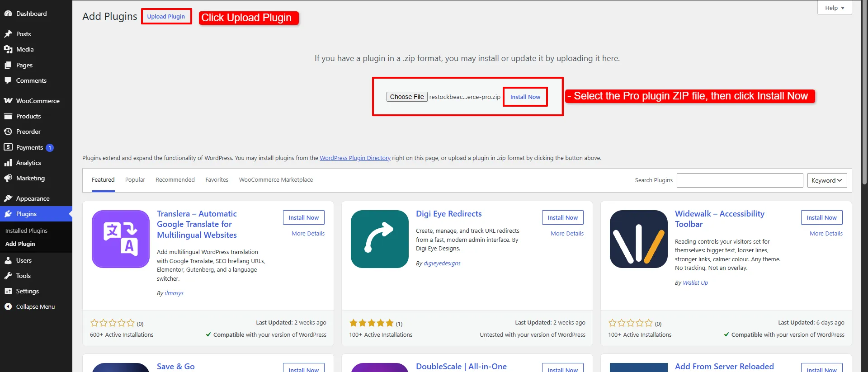Expand the Help dropdown panel
Screen dimensions: 868x372
coord(835,8)
